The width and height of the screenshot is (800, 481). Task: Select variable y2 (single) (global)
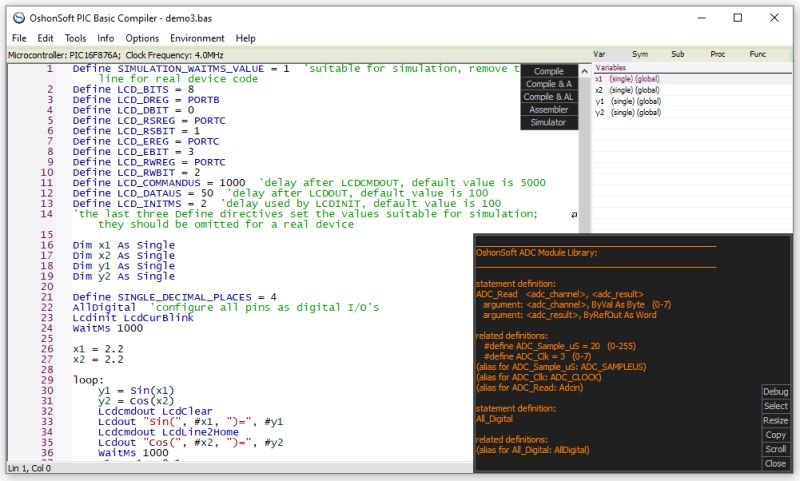click(x=692, y=113)
